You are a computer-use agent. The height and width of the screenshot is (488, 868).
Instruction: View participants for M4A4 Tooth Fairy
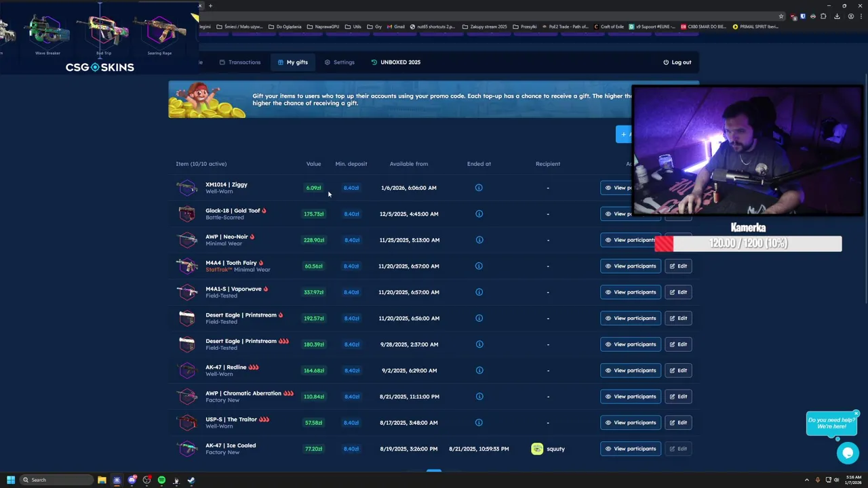tap(631, 266)
